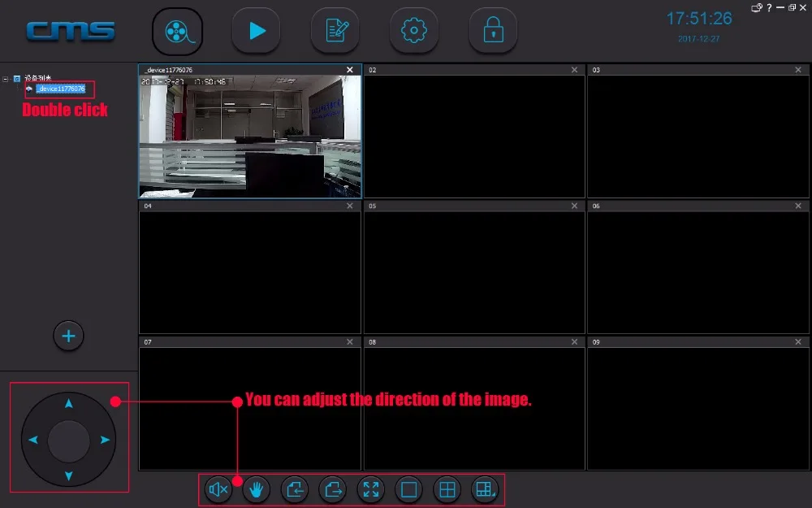Open the playback tab with play icon
Image resolution: width=812 pixels, height=508 pixels.
(x=257, y=31)
